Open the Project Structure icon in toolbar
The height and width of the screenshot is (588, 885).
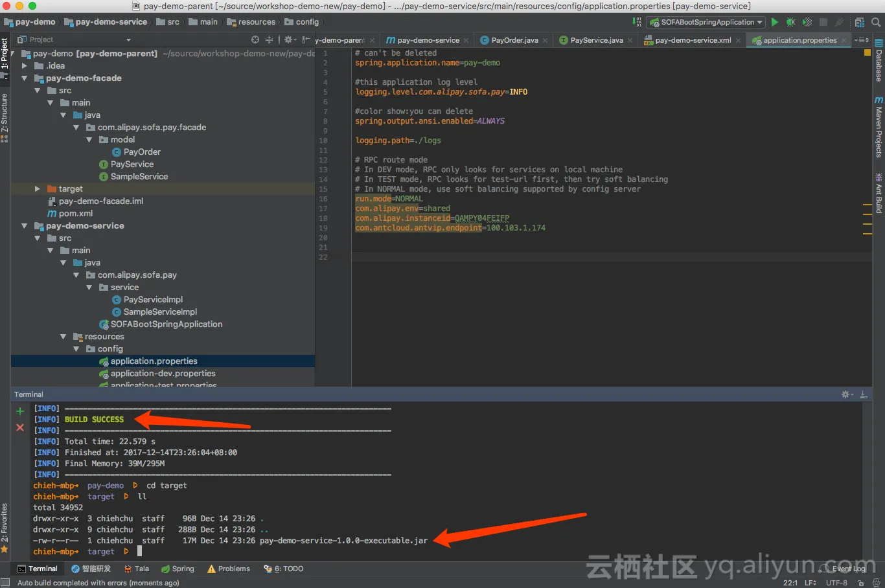(860, 22)
